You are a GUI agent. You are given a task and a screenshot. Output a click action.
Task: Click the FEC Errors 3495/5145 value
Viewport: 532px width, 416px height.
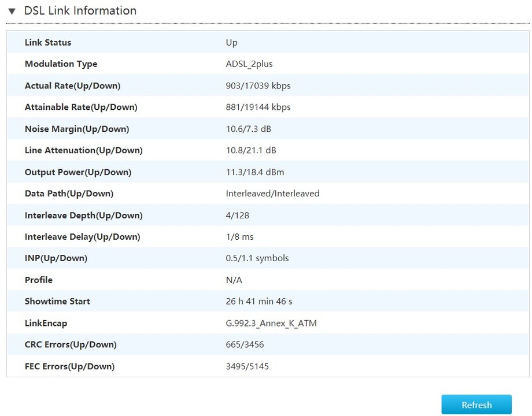coord(247,366)
